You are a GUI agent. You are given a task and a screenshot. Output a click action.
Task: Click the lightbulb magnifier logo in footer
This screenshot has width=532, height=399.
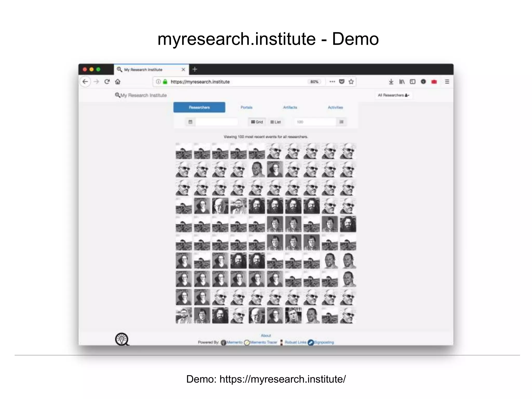(122, 339)
